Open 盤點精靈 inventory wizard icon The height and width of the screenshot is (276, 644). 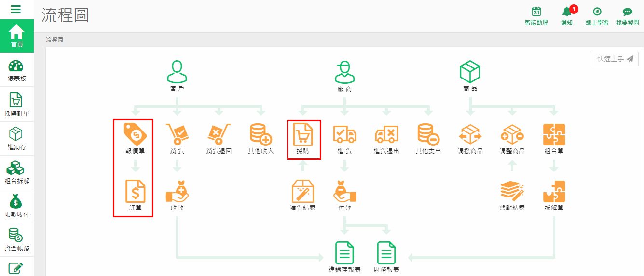point(512,192)
